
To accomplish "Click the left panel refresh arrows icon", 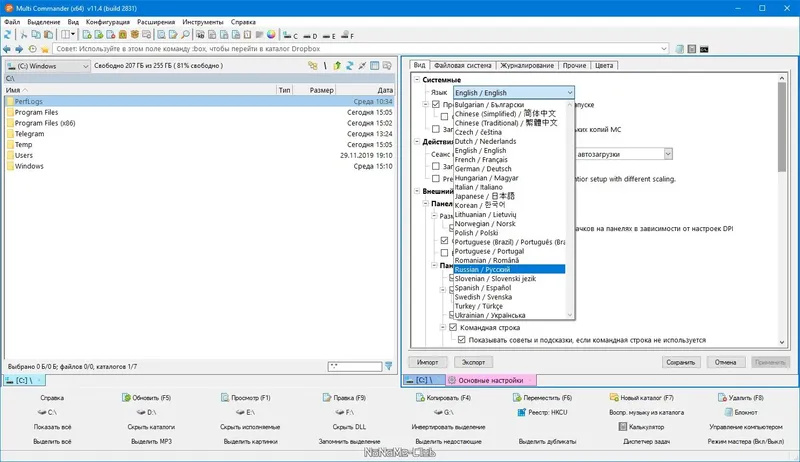I will point(349,66).
